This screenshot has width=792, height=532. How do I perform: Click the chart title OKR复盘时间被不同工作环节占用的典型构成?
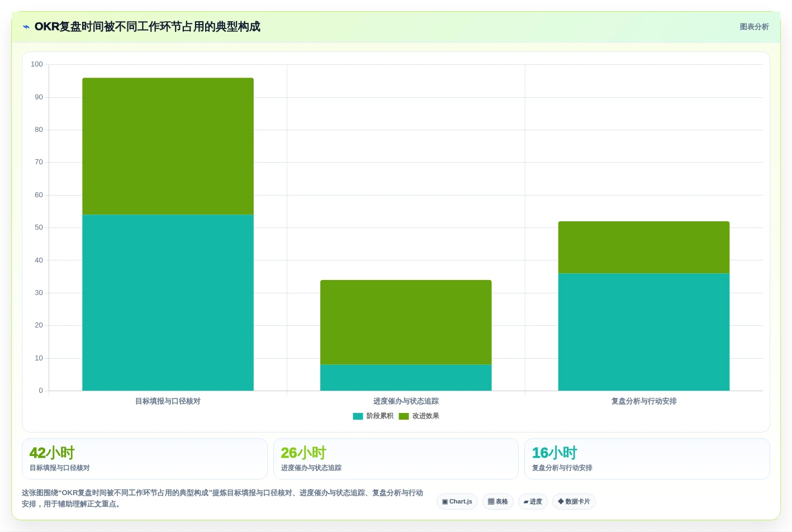148,27
